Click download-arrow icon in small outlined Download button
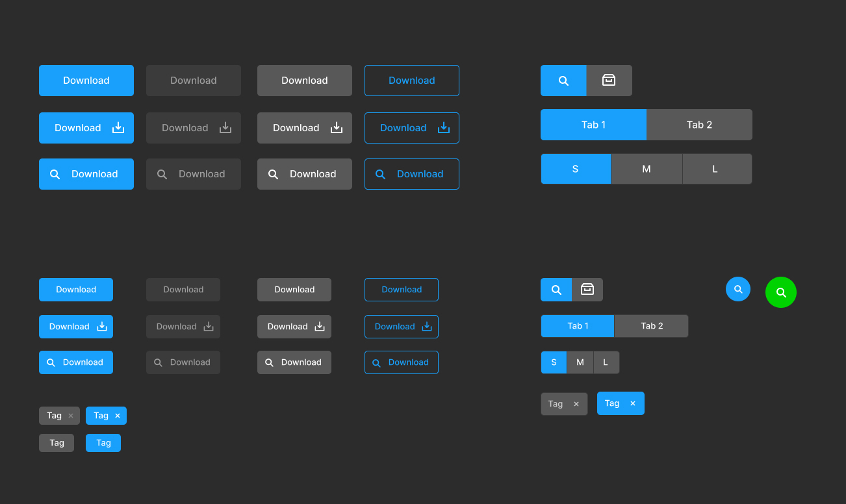This screenshot has height=504, width=846. point(427,326)
